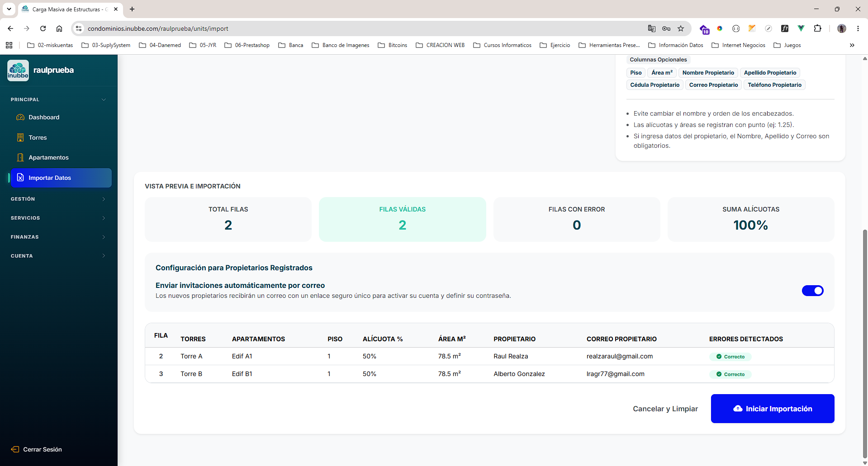
Task: Open Apartamentos door icon
Action: [20, 157]
